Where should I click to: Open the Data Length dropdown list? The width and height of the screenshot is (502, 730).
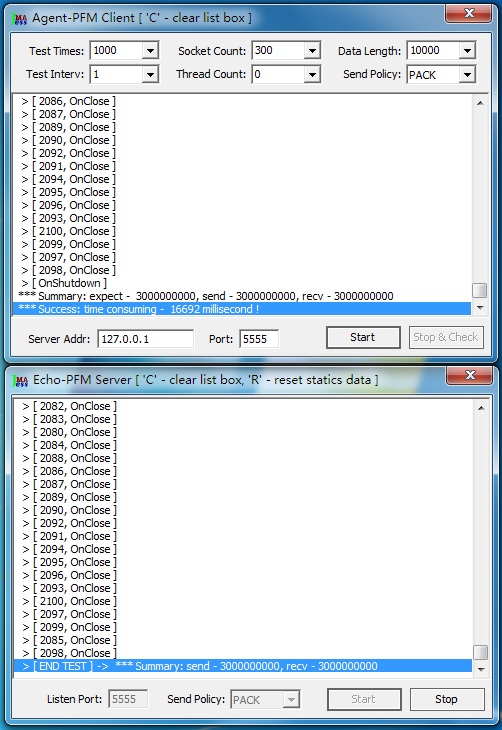[467, 50]
